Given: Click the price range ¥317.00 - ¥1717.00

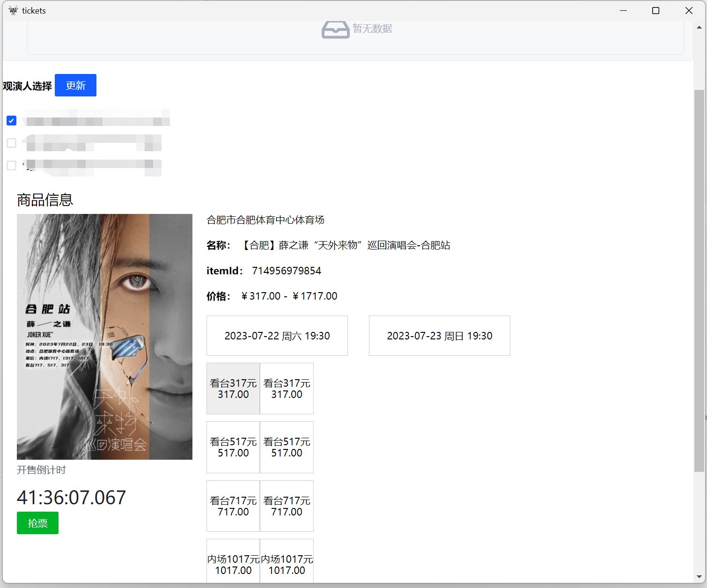Looking at the screenshot, I should click(x=289, y=296).
